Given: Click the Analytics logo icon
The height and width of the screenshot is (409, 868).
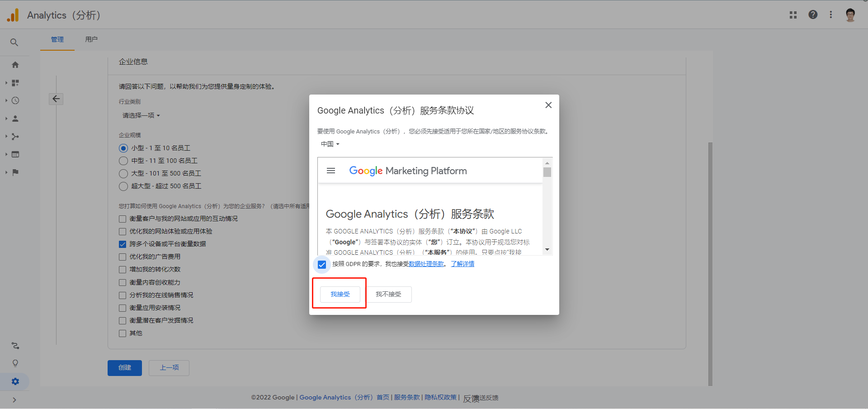Looking at the screenshot, I should click(13, 15).
